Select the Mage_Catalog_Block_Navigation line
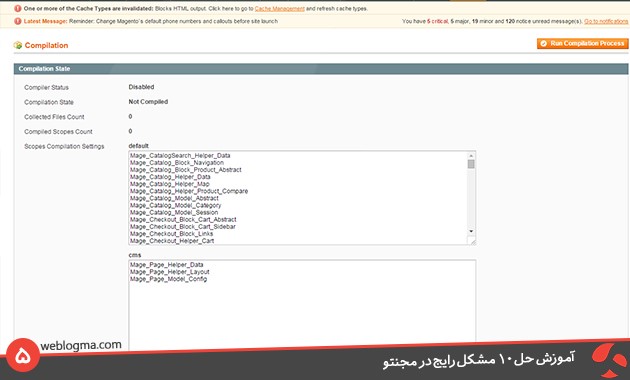 [177, 163]
